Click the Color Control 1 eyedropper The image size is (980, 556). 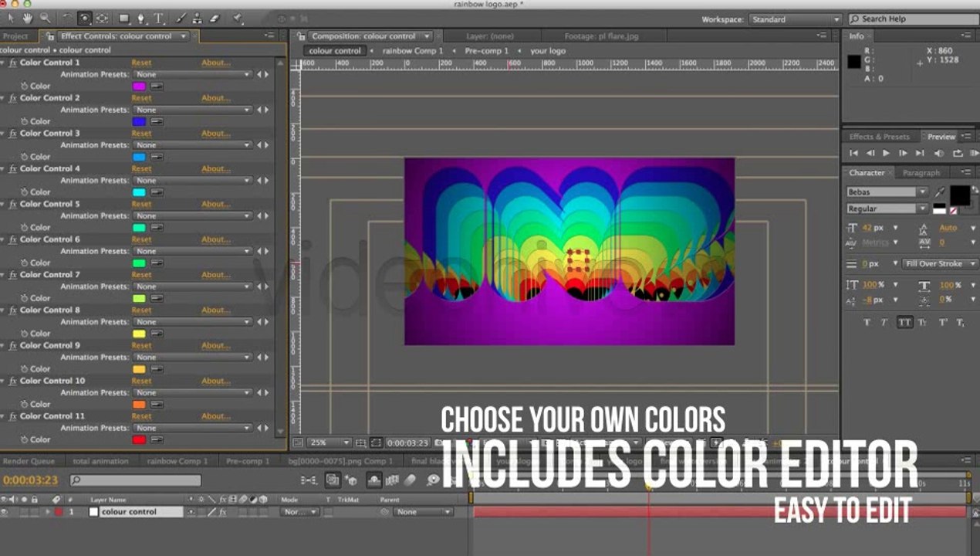157,86
